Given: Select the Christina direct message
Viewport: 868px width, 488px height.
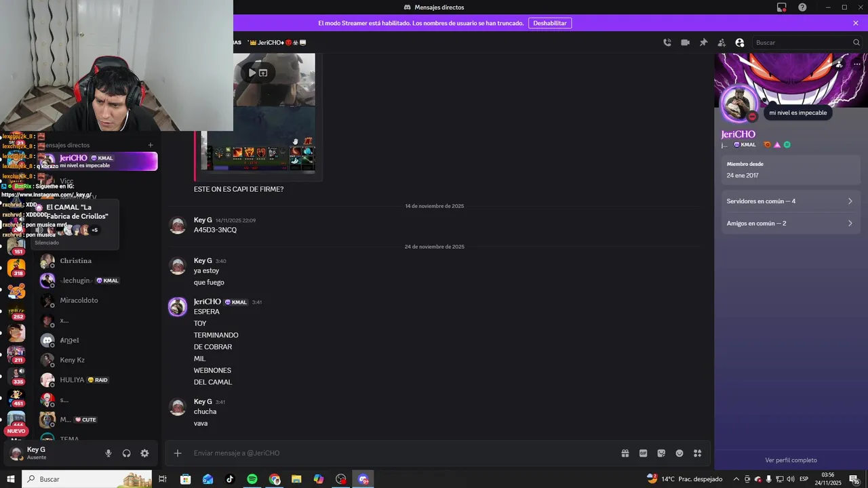Looking at the screenshot, I should tap(98, 261).
